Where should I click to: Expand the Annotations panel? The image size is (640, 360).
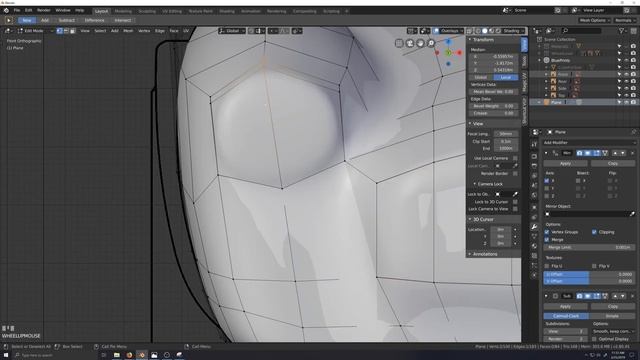click(x=470, y=254)
